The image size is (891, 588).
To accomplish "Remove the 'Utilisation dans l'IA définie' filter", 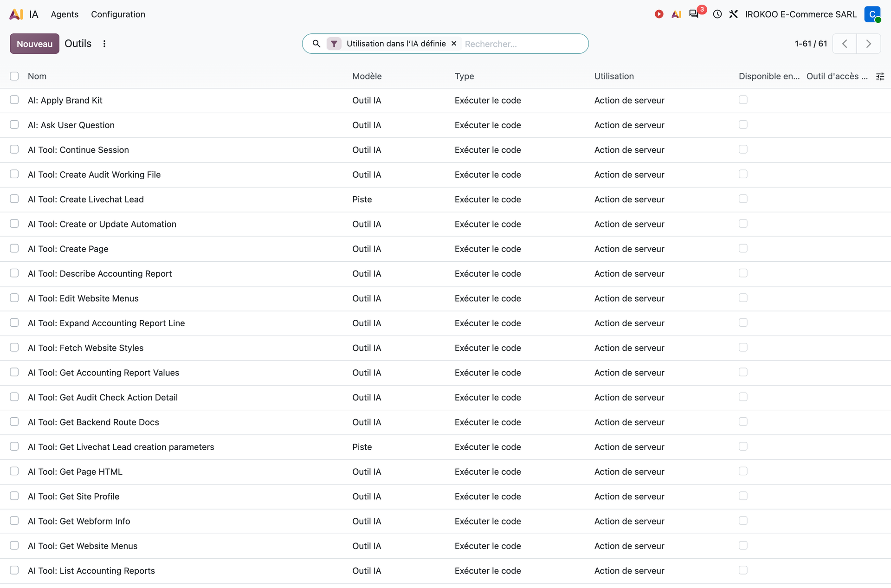I will pyautogui.click(x=454, y=44).
